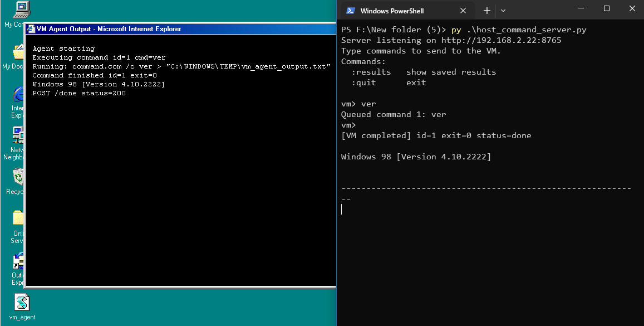Click 'Windows 98 [Version 4.10.2222]' in VM Agent Output
Screen dimensions: 644x326
99,84
